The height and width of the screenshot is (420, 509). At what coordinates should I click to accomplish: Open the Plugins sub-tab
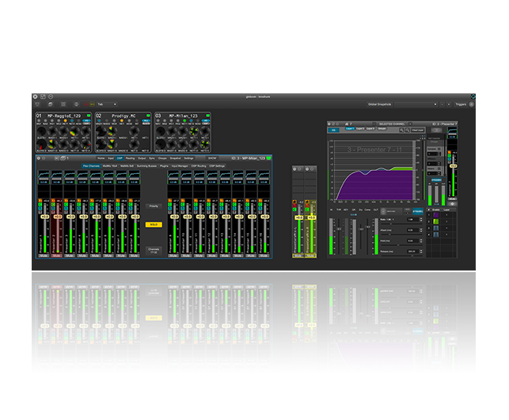click(x=164, y=166)
